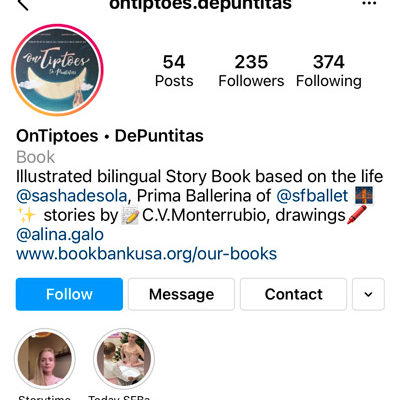The height and width of the screenshot is (400, 400).
Task: View the 54 Posts count
Action: [174, 71]
